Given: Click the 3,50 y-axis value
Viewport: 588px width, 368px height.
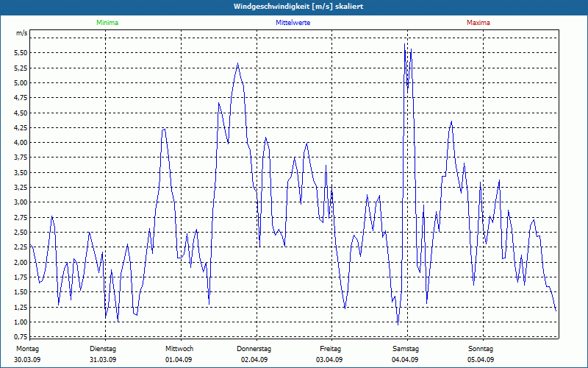Looking at the screenshot, I should tap(21, 173).
